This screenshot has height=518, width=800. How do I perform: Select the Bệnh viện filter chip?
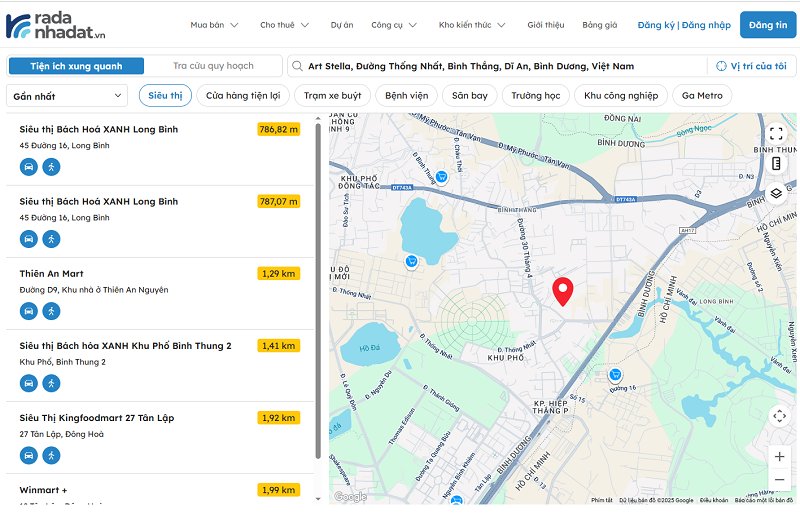tap(406, 96)
